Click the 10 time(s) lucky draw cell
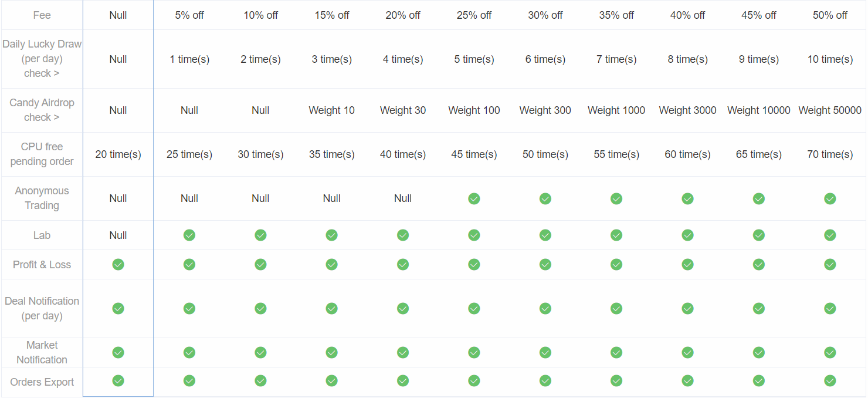The image size is (868, 398). (830, 59)
